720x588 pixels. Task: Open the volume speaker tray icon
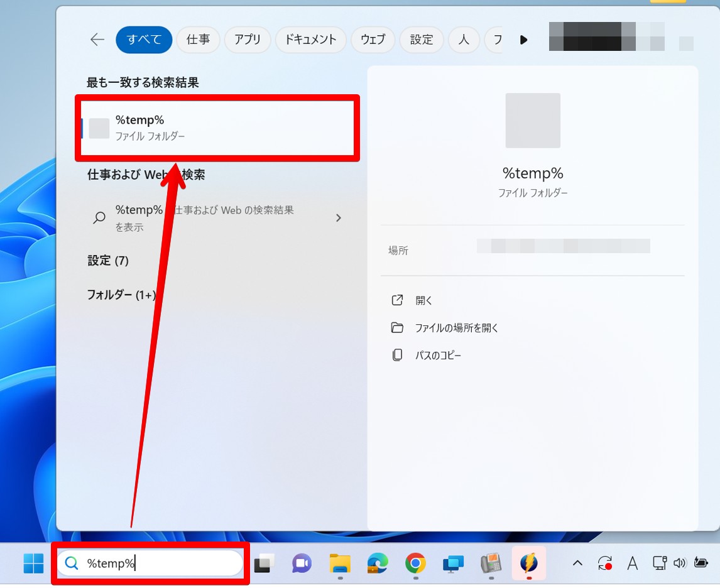680,563
